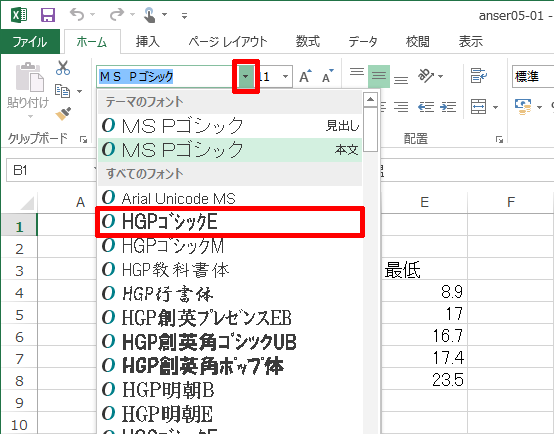This screenshot has width=554, height=434.
Task: Select column F header
Action: coord(511,203)
